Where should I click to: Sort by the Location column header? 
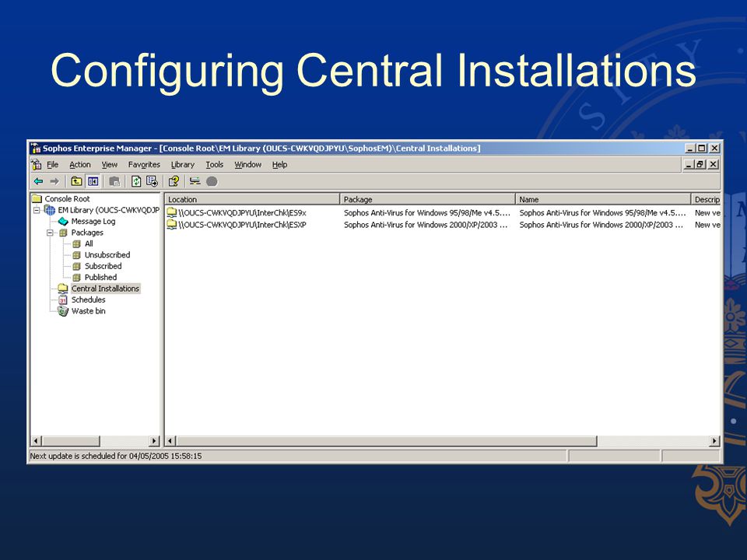252,200
